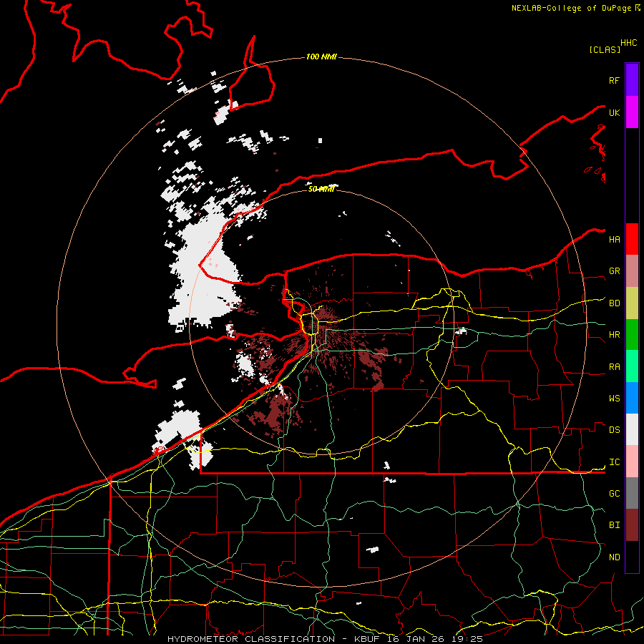This screenshot has height=644, width=644.
Task: Click the DS legend label
Action: coord(614,430)
